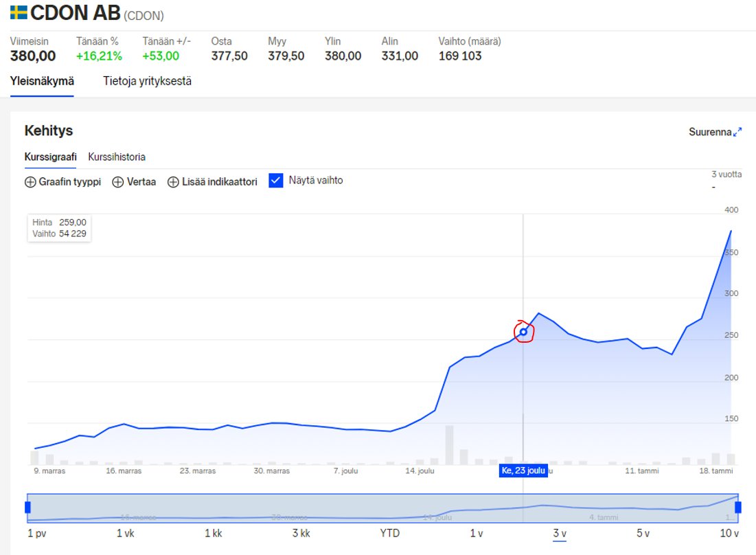The image size is (756, 555).
Task: Click the highlighted data point on the chart
Action: point(523,332)
